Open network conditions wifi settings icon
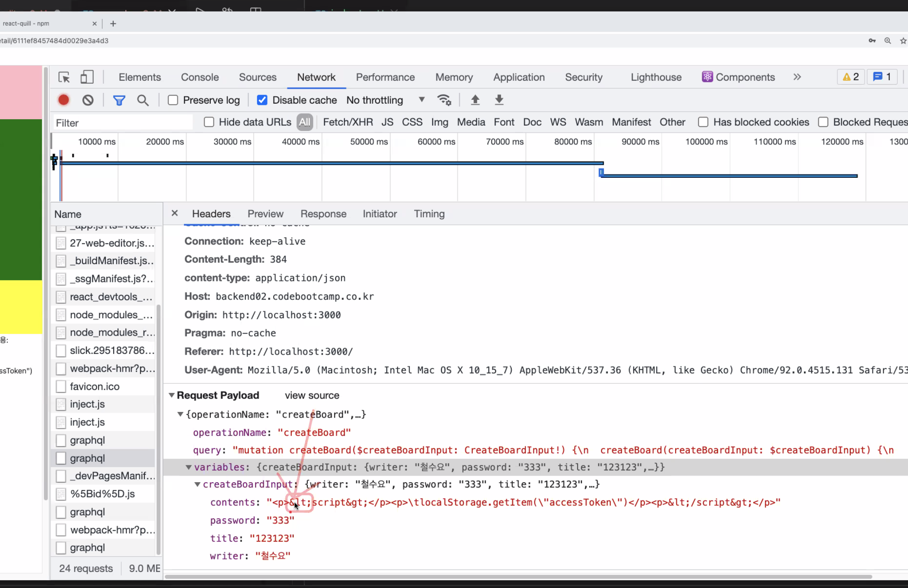The height and width of the screenshot is (588, 908). point(444,100)
